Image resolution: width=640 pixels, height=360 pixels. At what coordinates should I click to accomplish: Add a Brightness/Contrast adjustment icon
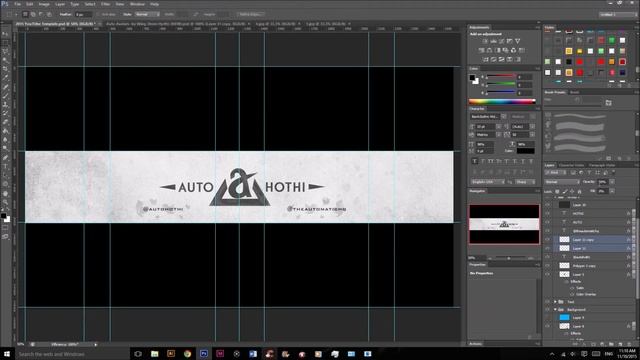point(485,41)
